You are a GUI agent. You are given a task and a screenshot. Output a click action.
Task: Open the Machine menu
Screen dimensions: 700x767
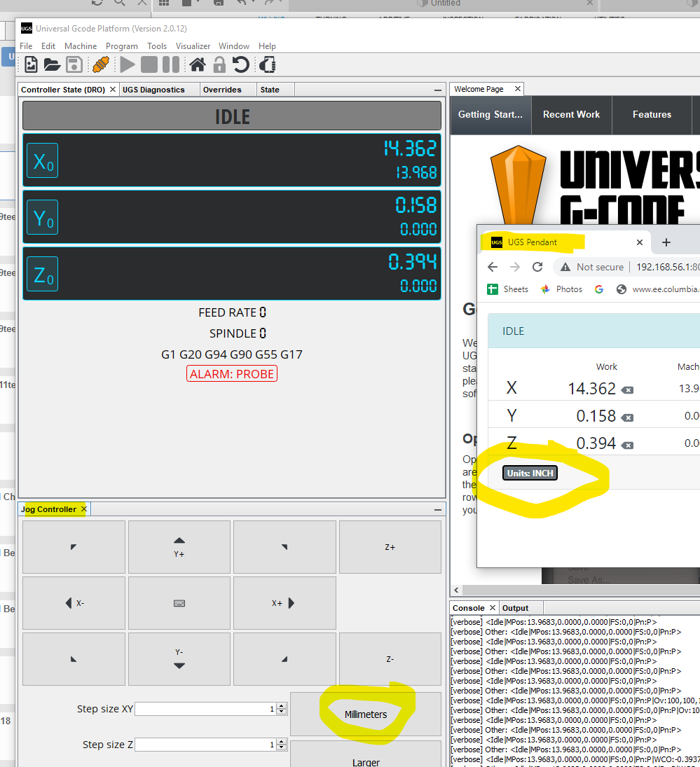click(81, 46)
